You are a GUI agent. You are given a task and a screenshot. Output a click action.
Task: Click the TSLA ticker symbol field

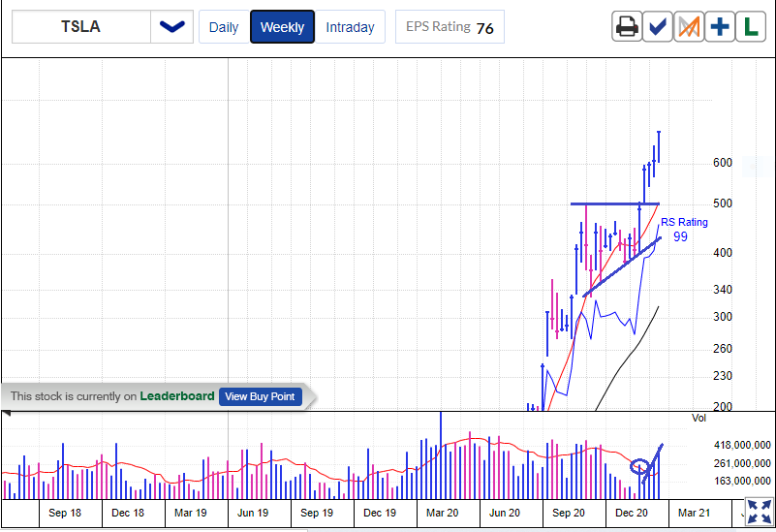point(81,27)
